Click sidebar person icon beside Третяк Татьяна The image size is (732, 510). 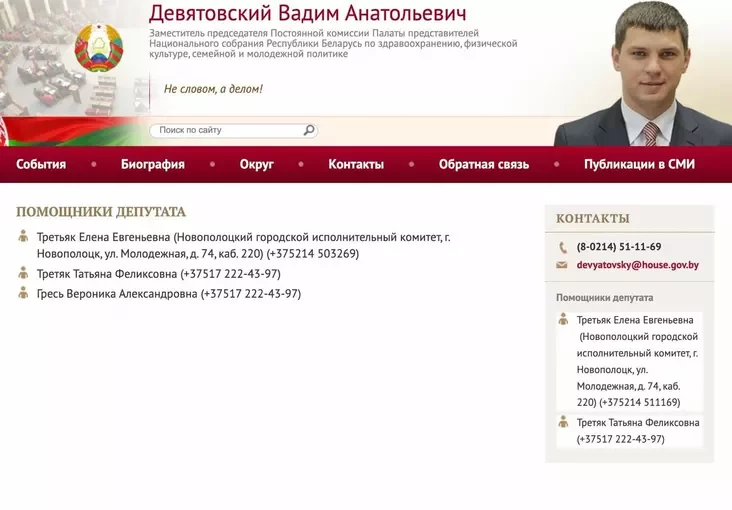point(563,422)
